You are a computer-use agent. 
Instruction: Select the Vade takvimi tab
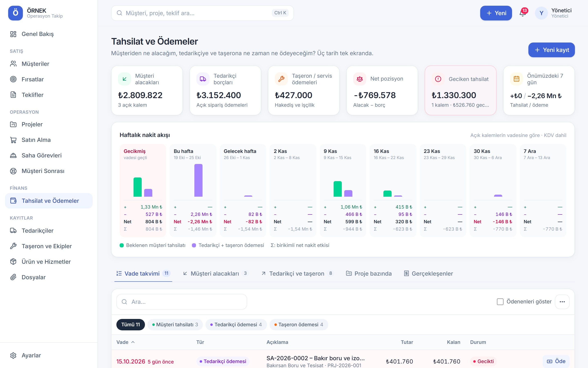tap(143, 274)
